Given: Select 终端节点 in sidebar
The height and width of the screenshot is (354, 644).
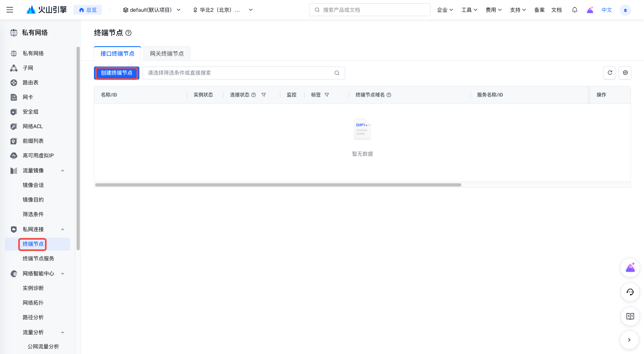Looking at the screenshot, I should click(33, 244).
